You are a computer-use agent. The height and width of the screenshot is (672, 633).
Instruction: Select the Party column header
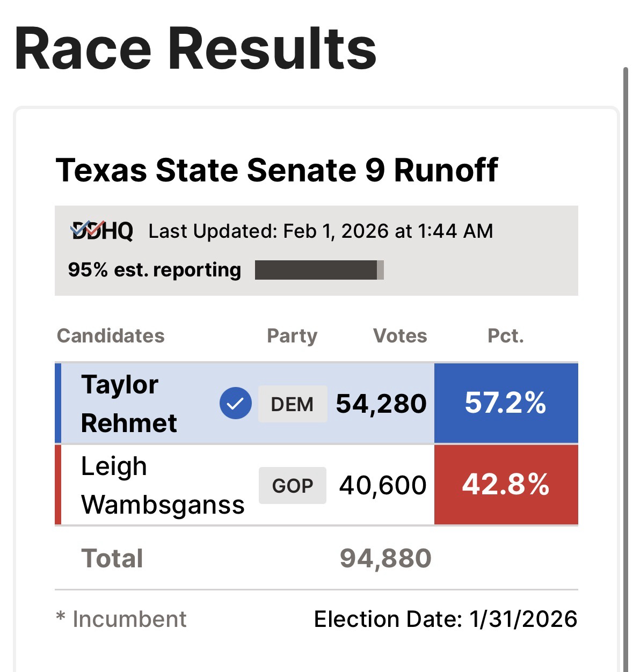292,336
